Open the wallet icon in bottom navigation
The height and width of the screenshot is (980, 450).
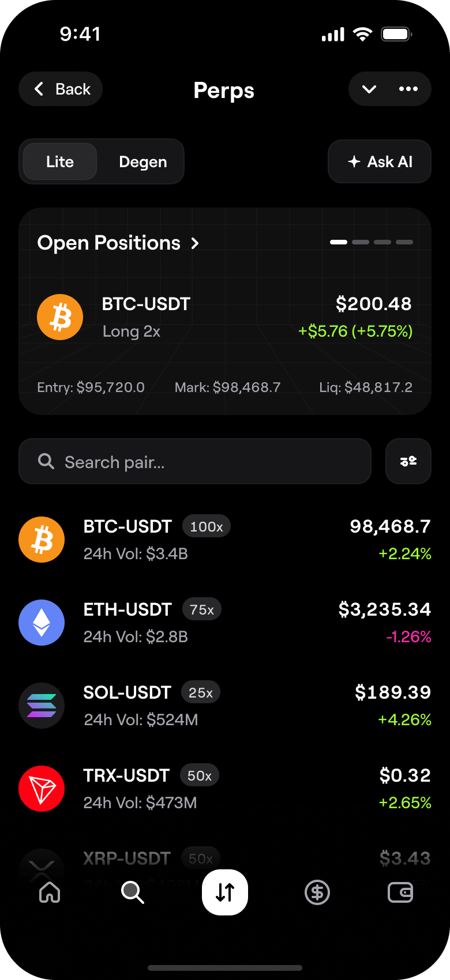click(400, 892)
